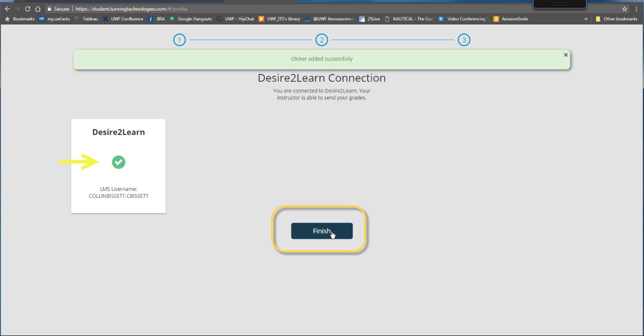
Task: Open UWF Confluence bookmark
Action: point(123,19)
